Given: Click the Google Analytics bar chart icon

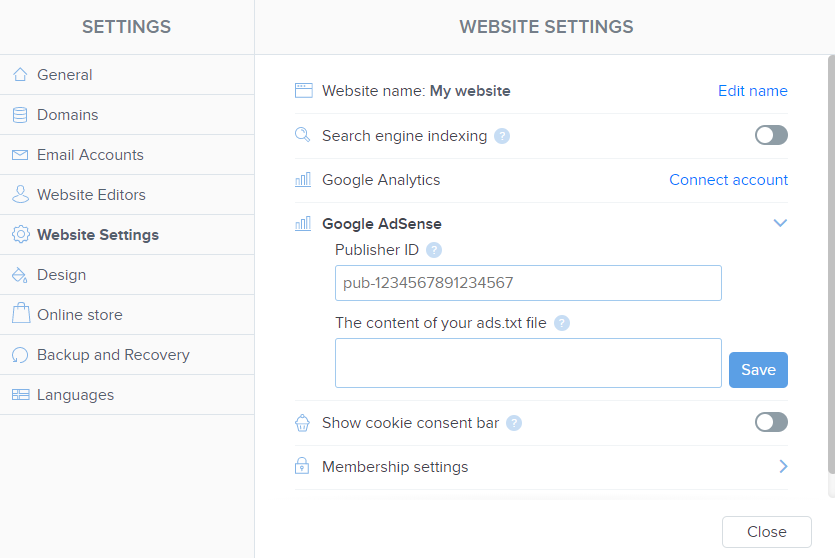Looking at the screenshot, I should tap(303, 179).
